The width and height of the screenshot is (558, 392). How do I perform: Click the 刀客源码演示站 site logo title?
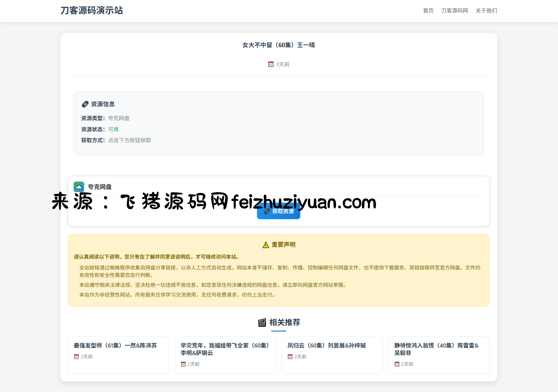92,11
